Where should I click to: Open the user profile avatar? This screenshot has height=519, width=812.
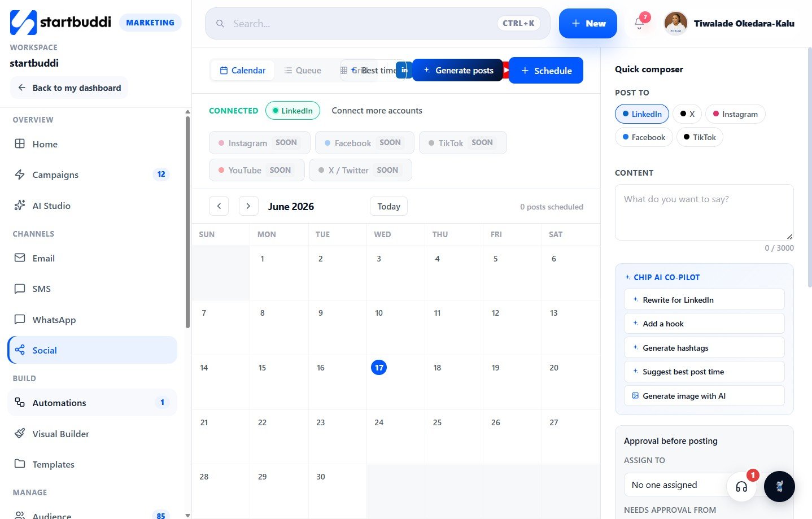pos(675,23)
